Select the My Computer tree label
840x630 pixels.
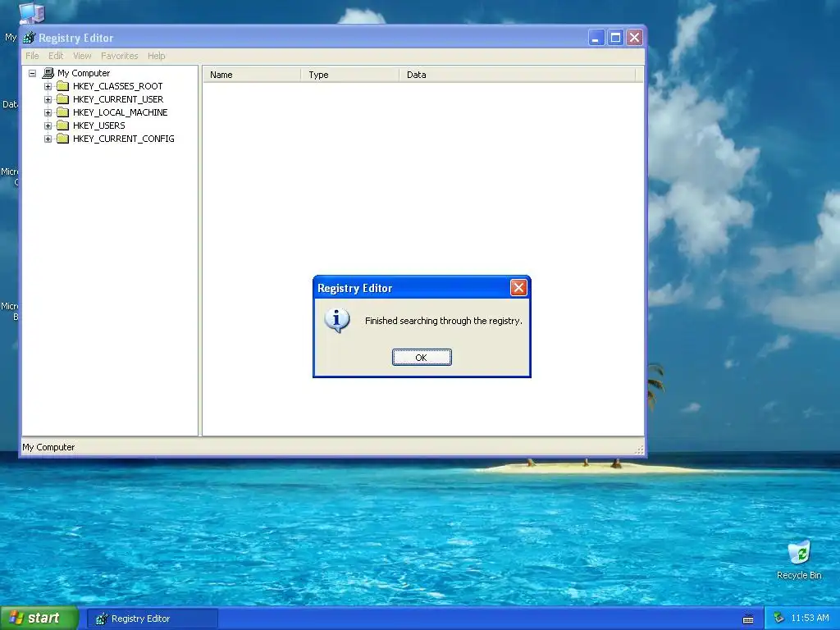(x=84, y=73)
